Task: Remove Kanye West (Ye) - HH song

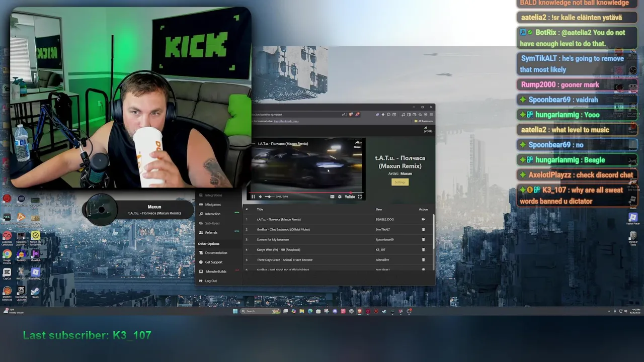Action: tap(423, 249)
